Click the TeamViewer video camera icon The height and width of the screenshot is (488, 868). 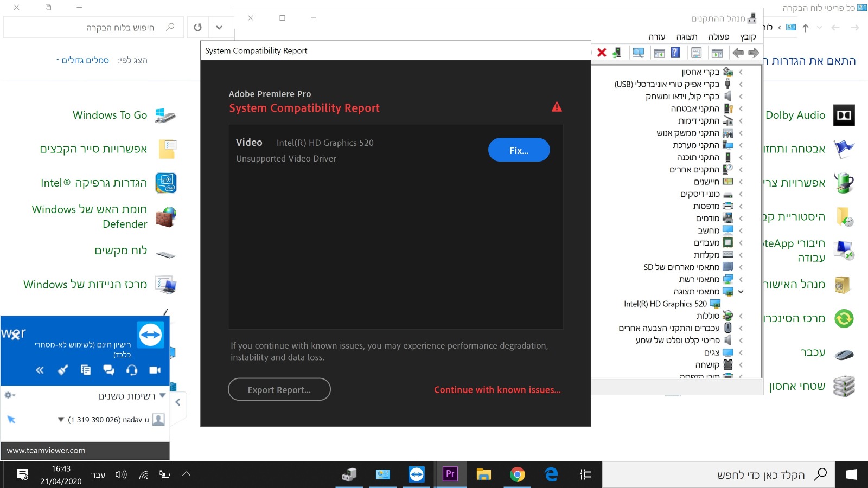(x=155, y=370)
